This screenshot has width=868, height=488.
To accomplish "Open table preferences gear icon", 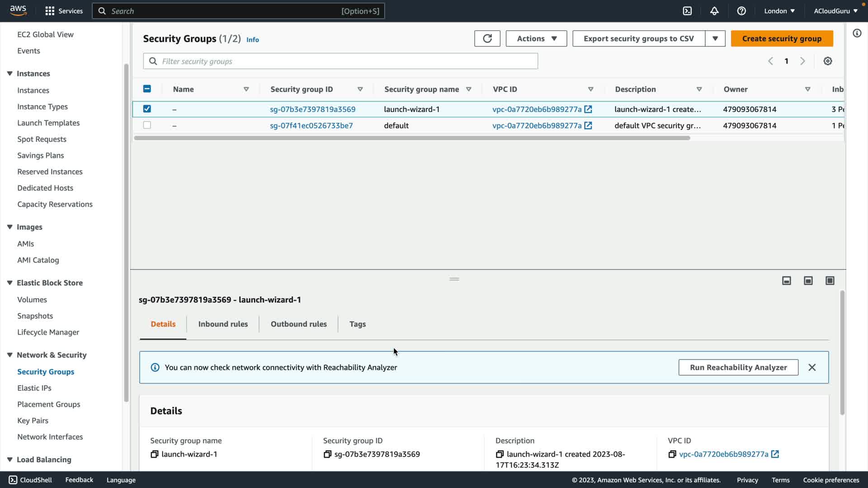I will (827, 61).
